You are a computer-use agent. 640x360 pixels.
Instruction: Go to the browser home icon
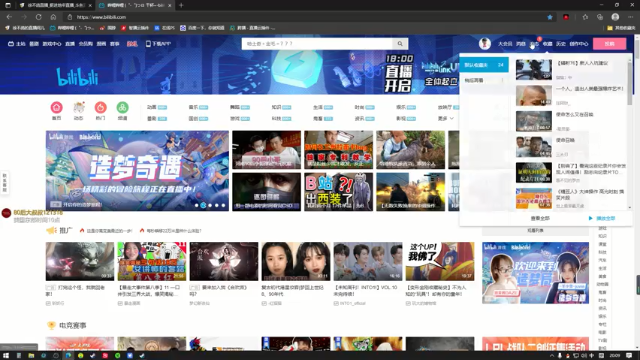pyautogui.click(x=53, y=17)
